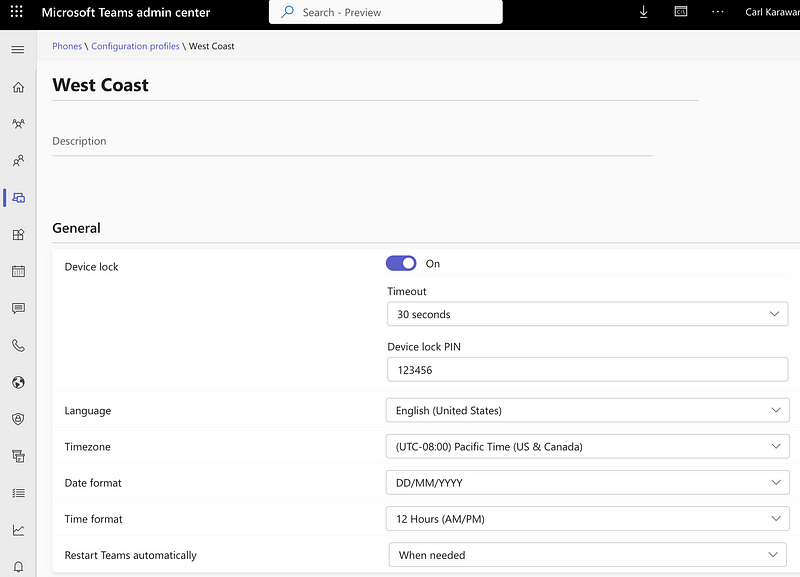Open Notifications bell in sidebar
Viewport: 800px width, 577px height.
click(18, 567)
